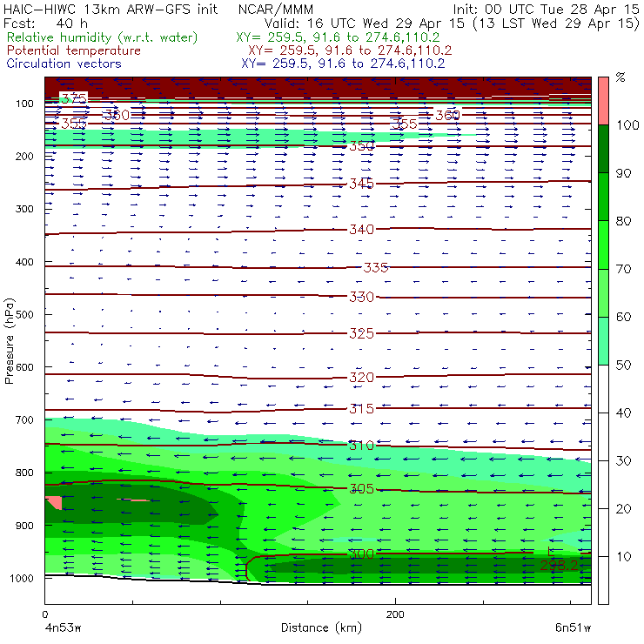The width and height of the screenshot is (644, 644).
Task: Click the "Fcst: 40 h" forecast hour text
Action: [x=45, y=23]
